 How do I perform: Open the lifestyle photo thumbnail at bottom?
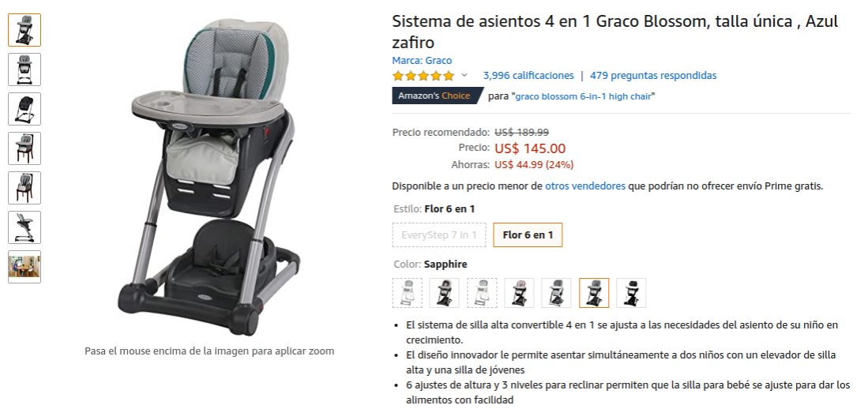(24, 267)
